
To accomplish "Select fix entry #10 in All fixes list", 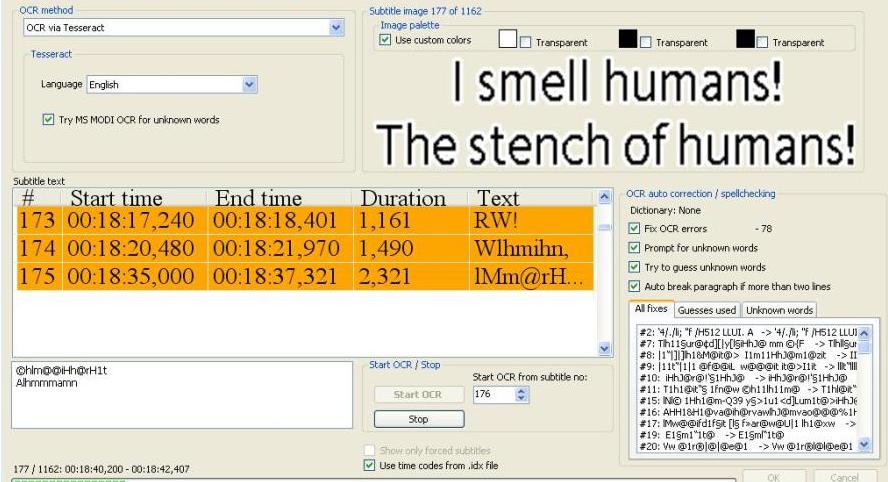I will point(748,378).
